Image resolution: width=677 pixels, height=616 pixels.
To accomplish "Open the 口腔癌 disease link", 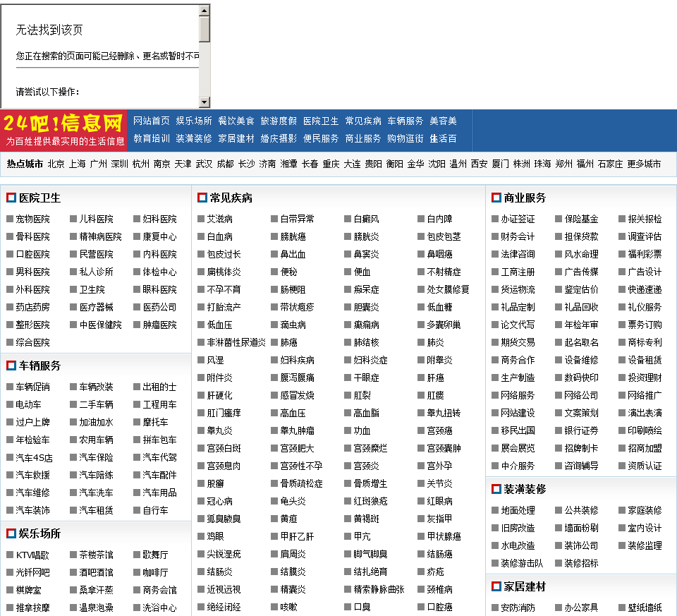I will pyautogui.click(x=439, y=608).
